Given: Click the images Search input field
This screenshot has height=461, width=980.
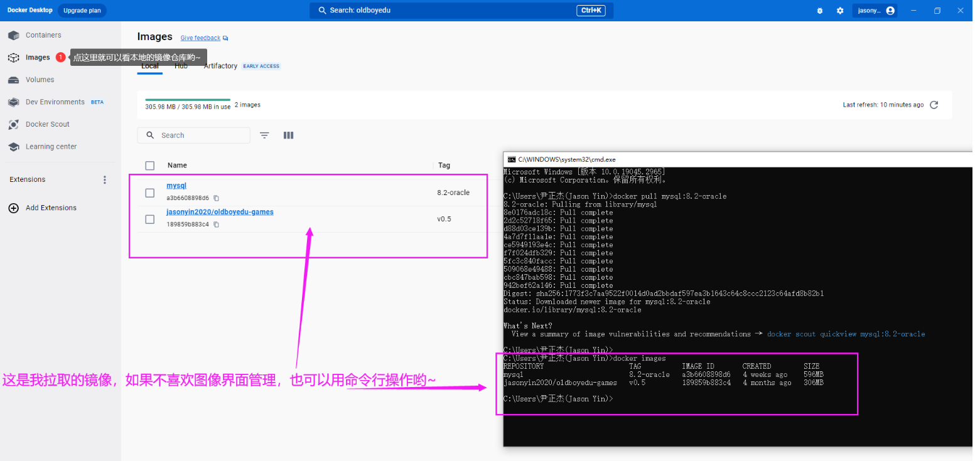Looking at the screenshot, I should tap(193, 135).
